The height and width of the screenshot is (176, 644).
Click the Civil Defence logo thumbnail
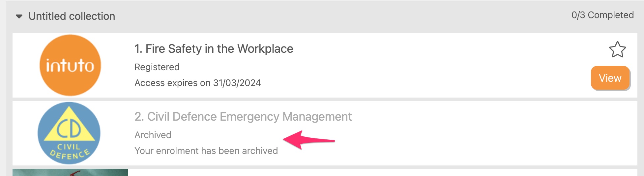(x=69, y=133)
